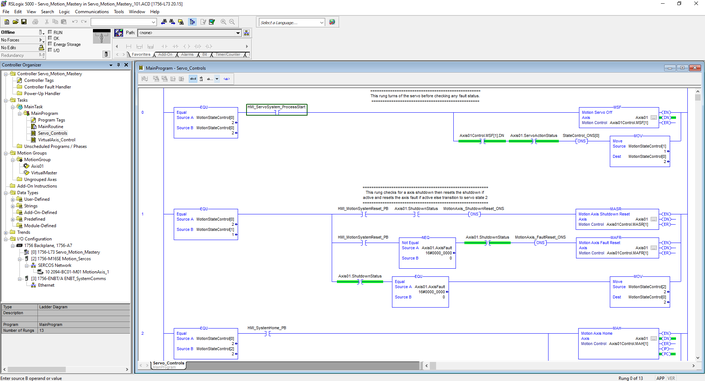Click the New project icon
This screenshot has width=705, height=381.
click(x=7, y=22)
